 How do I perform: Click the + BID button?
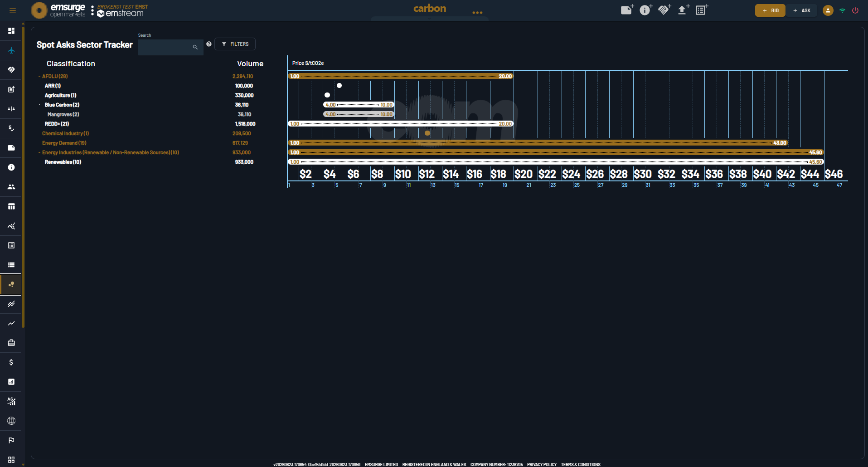pyautogui.click(x=770, y=10)
